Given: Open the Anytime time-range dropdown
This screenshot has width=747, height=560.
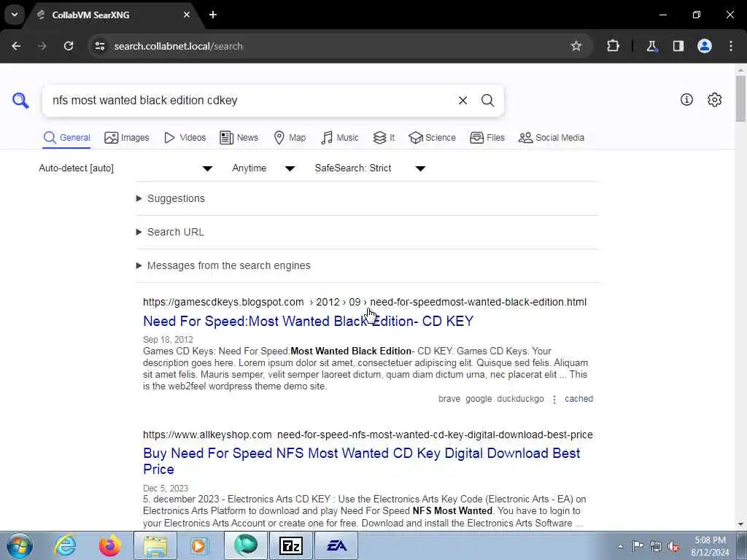Looking at the screenshot, I should tap(263, 168).
